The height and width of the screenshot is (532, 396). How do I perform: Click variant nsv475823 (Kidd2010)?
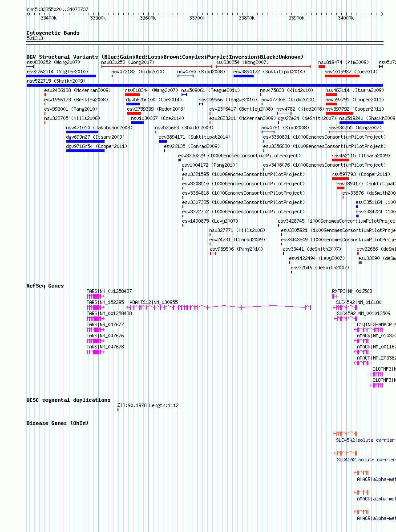tap(286, 90)
